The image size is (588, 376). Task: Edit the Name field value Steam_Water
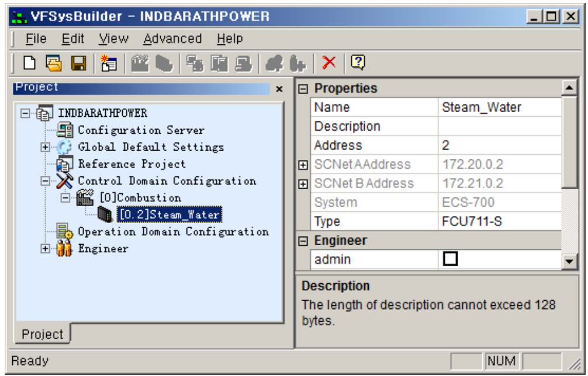click(500, 107)
